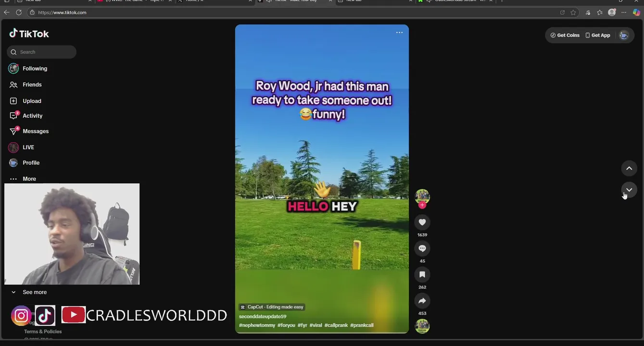The width and height of the screenshot is (644, 346).
Task: Click the 1639 likes count
Action: coord(422,235)
